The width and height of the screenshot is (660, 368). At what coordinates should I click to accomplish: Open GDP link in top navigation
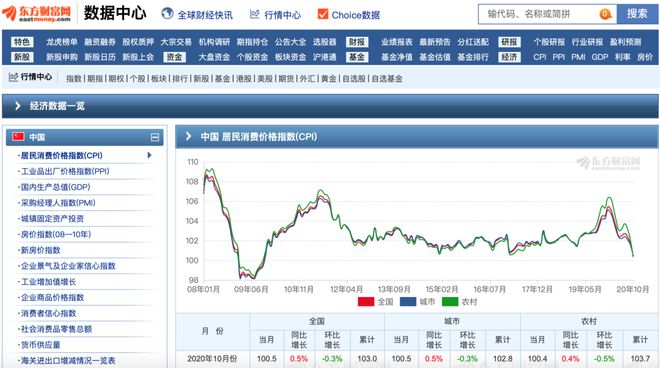(x=600, y=57)
